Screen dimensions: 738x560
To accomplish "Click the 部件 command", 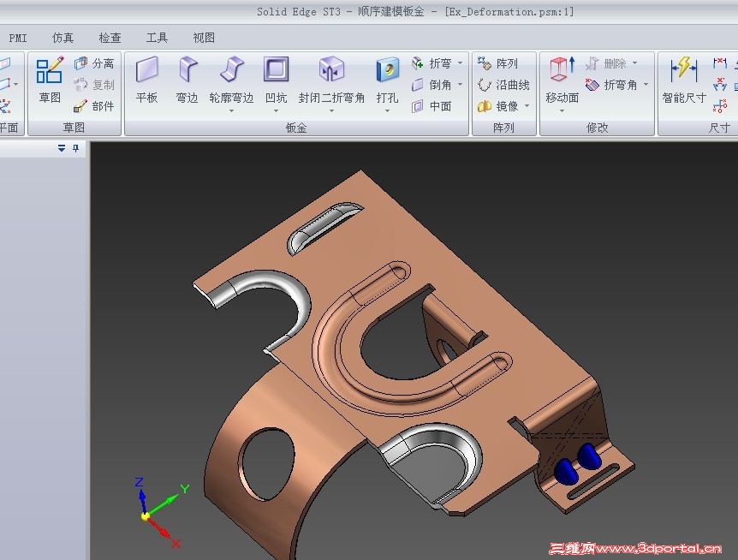I will [x=94, y=106].
